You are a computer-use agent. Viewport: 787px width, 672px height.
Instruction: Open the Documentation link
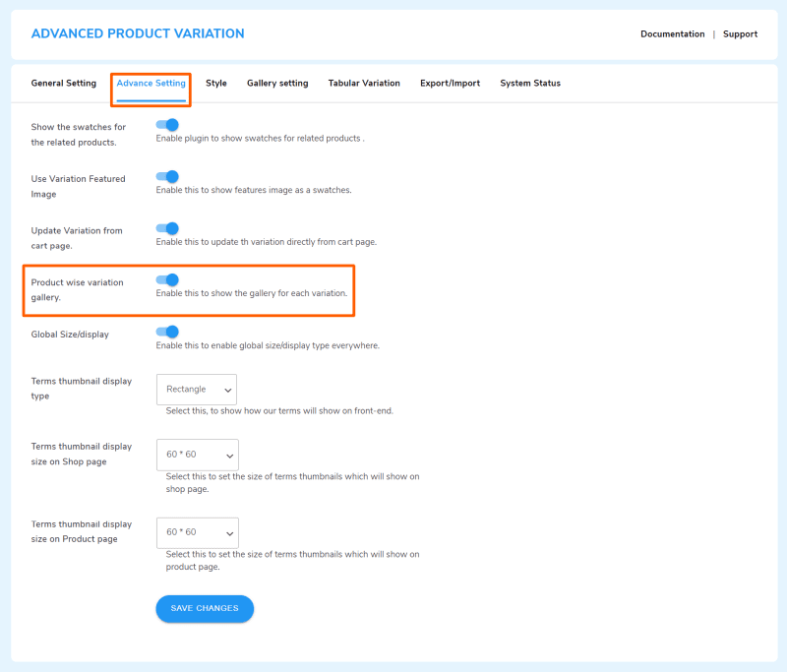(673, 33)
